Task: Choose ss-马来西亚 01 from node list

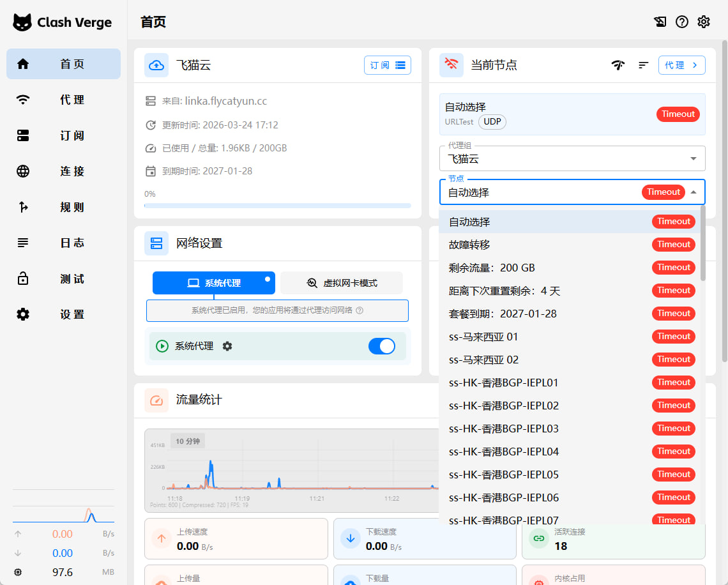Action: [x=483, y=337]
